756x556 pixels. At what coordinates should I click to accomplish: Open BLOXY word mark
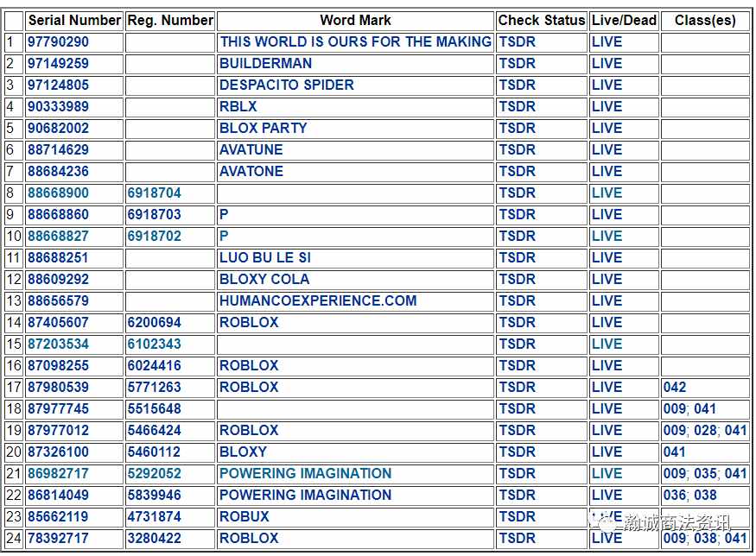click(x=243, y=452)
